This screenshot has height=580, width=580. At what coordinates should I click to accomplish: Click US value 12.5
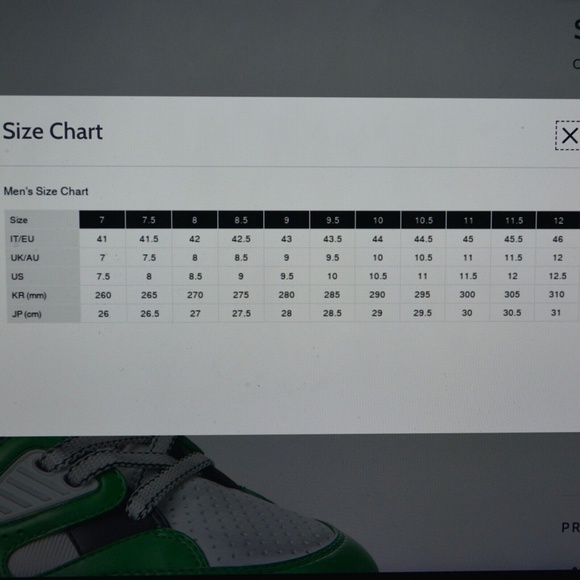pyautogui.click(x=558, y=276)
